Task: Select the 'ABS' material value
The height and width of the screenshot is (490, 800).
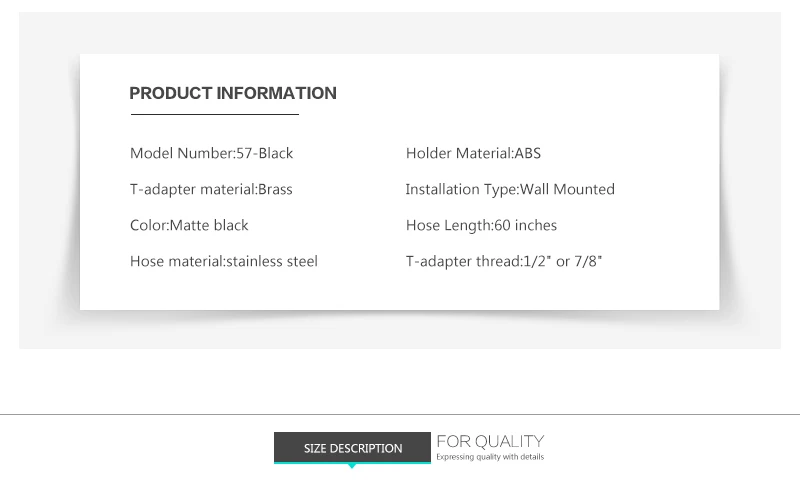Action: (527, 153)
